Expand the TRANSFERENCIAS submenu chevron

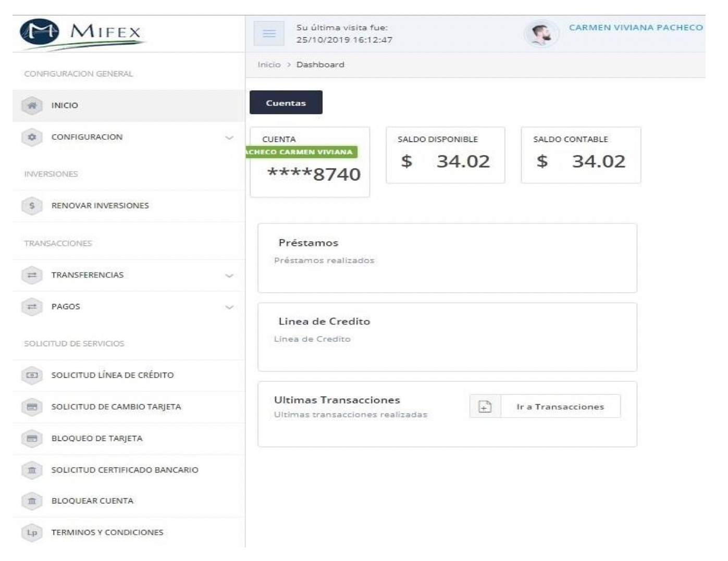pos(229,276)
